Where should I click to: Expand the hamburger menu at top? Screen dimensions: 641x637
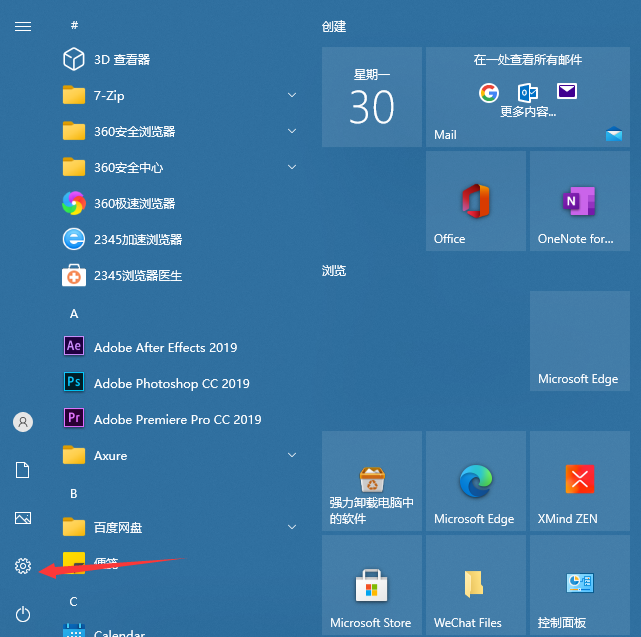coord(23,26)
